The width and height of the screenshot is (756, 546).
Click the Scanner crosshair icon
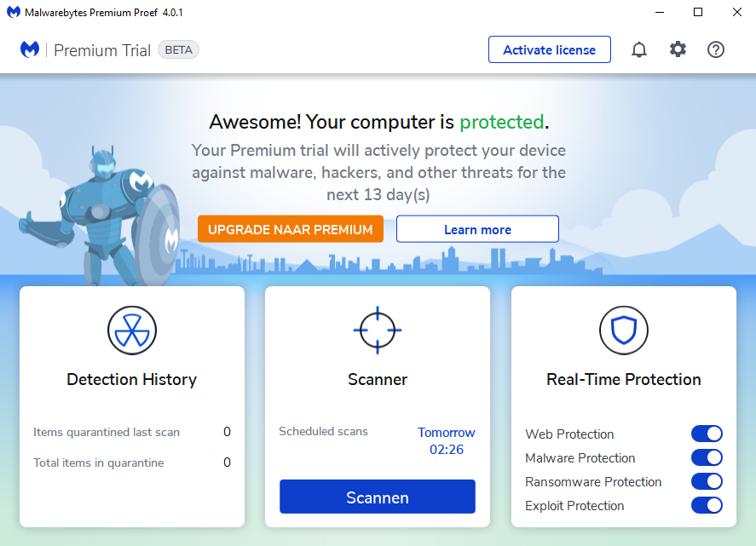point(377,330)
